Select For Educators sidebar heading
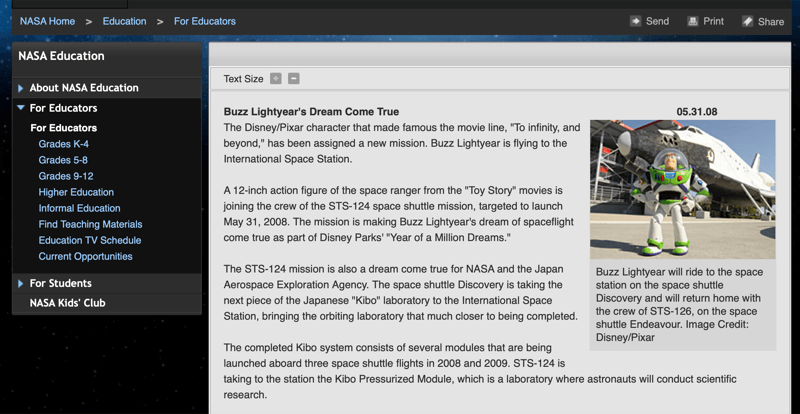The height and width of the screenshot is (414, 800). [63, 108]
